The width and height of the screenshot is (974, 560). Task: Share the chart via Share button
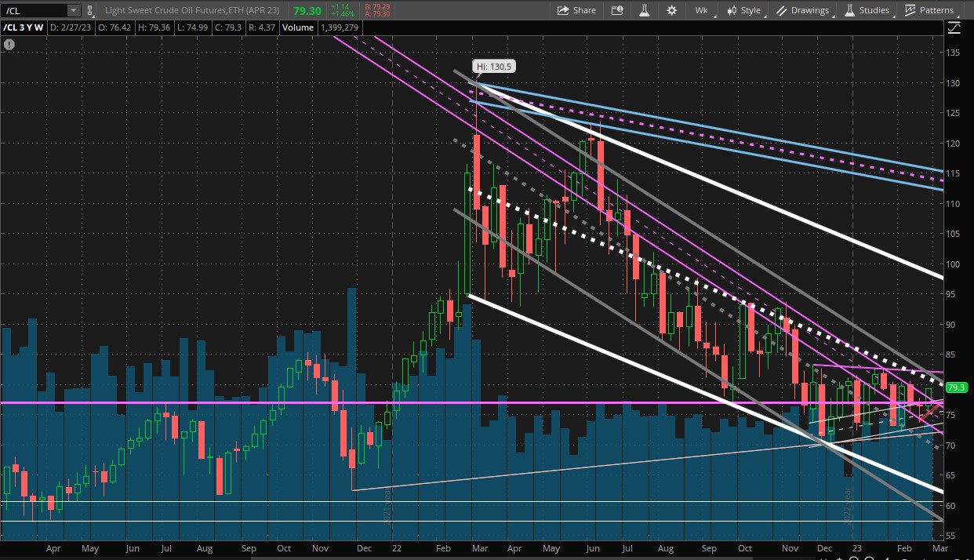(576, 10)
